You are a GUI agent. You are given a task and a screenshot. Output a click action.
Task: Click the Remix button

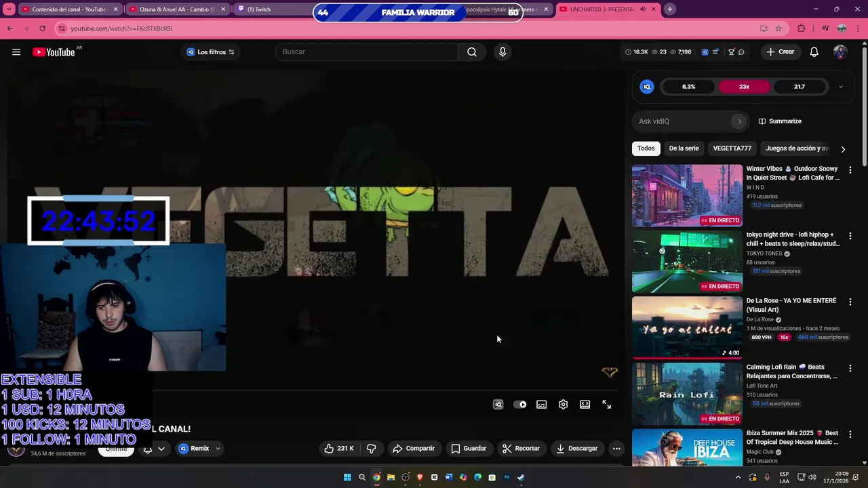pos(194,449)
